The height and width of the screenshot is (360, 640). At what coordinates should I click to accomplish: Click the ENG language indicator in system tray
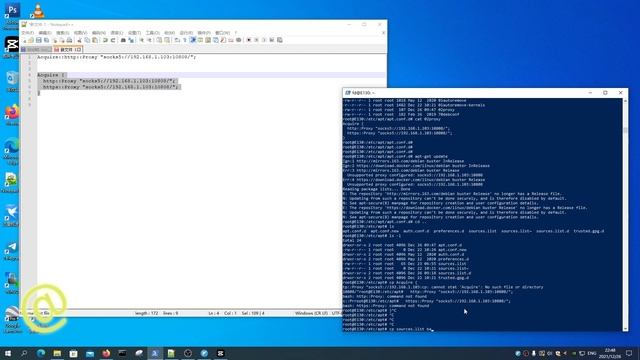point(592,353)
